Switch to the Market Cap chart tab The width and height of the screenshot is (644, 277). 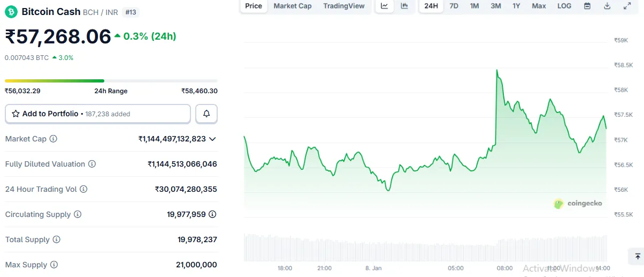293,6
